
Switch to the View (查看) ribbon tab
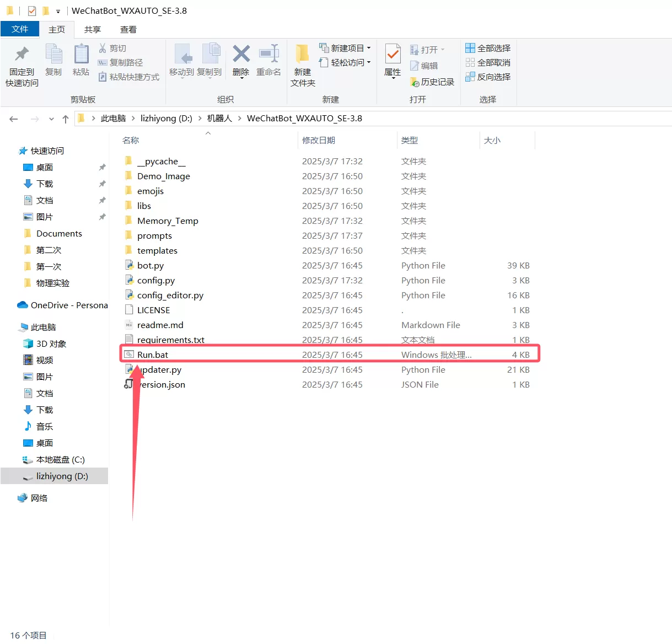[x=128, y=29]
